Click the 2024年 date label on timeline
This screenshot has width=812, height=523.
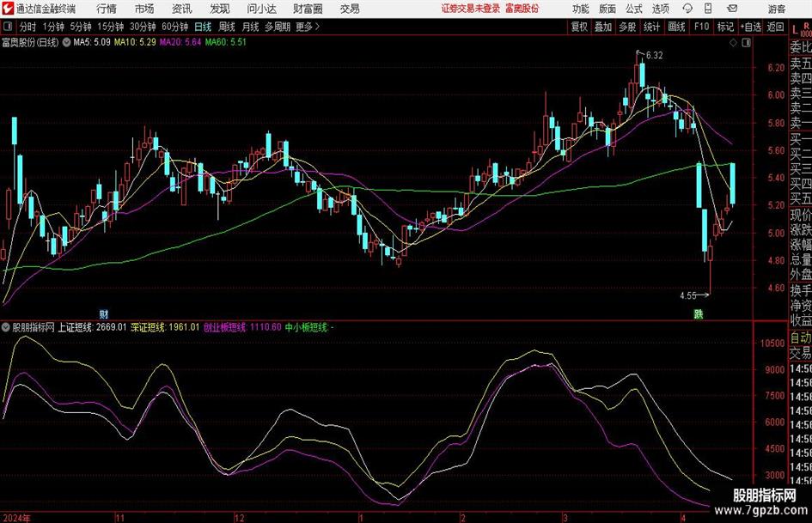16,518
